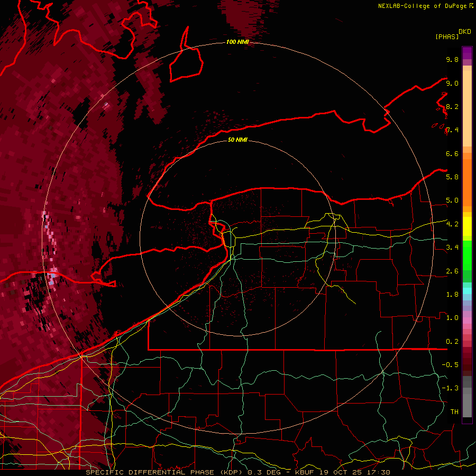This screenshot has width=476, height=476.
Task: Click the SPECIFIC DIFFERENTIAL PHASE (KDP) caption
Action: pos(165,472)
